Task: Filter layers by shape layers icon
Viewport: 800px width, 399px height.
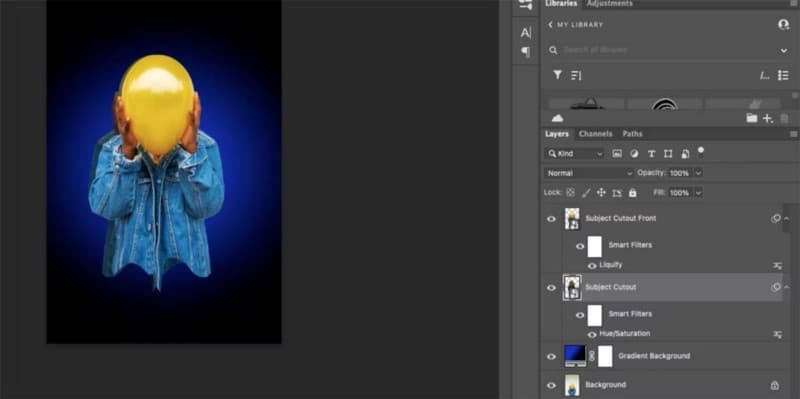Action: click(x=668, y=154)
